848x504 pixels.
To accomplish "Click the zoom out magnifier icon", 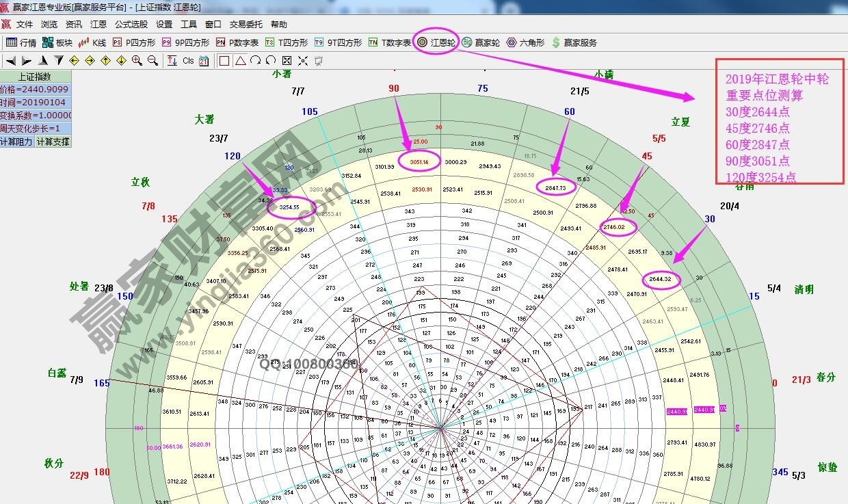I will pos(153,61).
